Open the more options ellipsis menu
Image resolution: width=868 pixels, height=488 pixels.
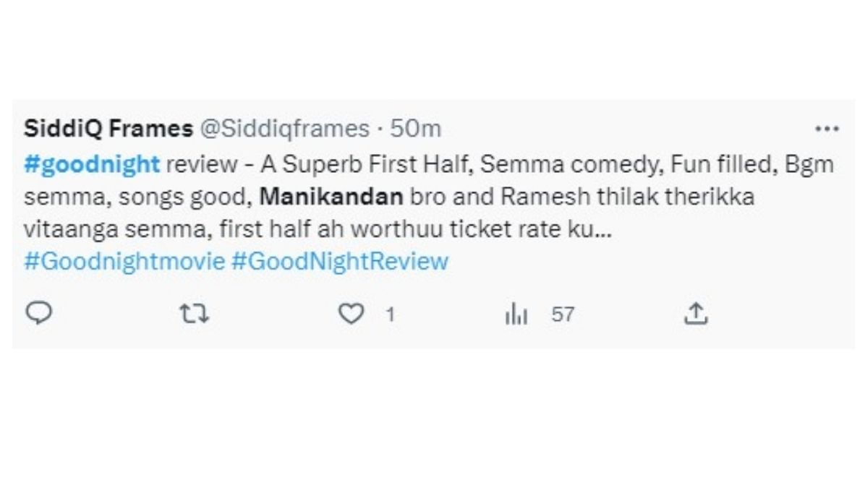(826, 128)
